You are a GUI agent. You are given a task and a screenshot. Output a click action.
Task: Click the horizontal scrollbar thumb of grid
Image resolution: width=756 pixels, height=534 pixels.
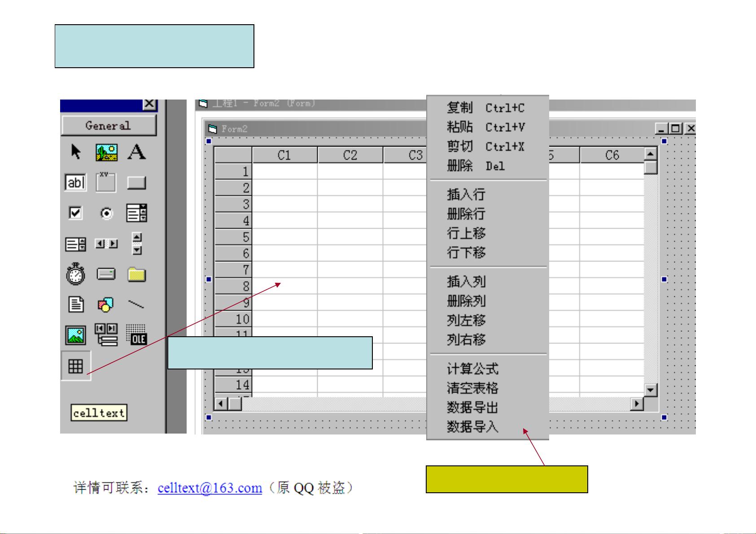click(235, 404)
